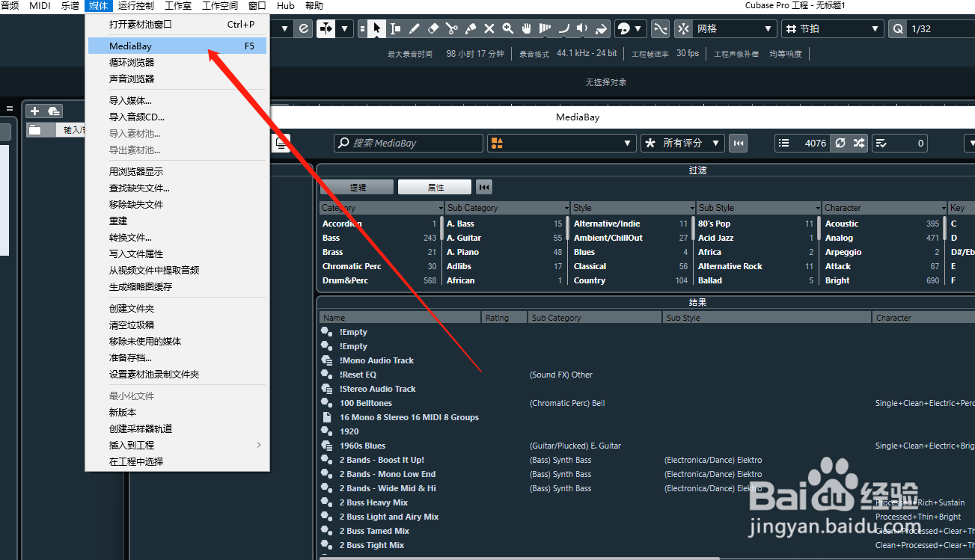The width and height of the screenshot is (975, 560).
Task: Open the grid snap type dropdown
Action: (x=735, y=29)
